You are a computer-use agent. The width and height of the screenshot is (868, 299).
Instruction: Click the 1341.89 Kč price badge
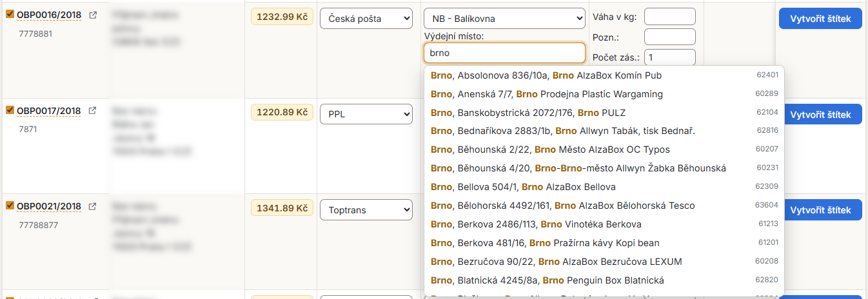[x=282, y=208]
